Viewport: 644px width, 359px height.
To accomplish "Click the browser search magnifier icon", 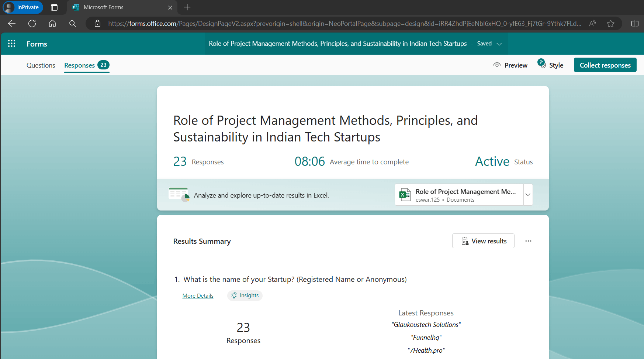I will [73, 24].
